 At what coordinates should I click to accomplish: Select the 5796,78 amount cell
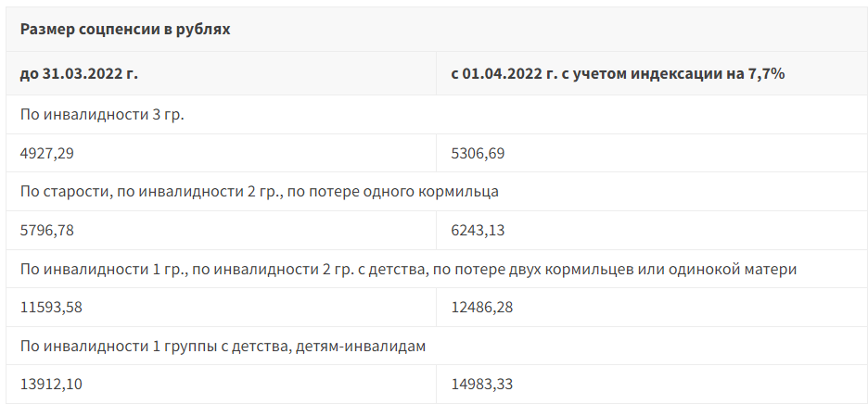point(46,230)
